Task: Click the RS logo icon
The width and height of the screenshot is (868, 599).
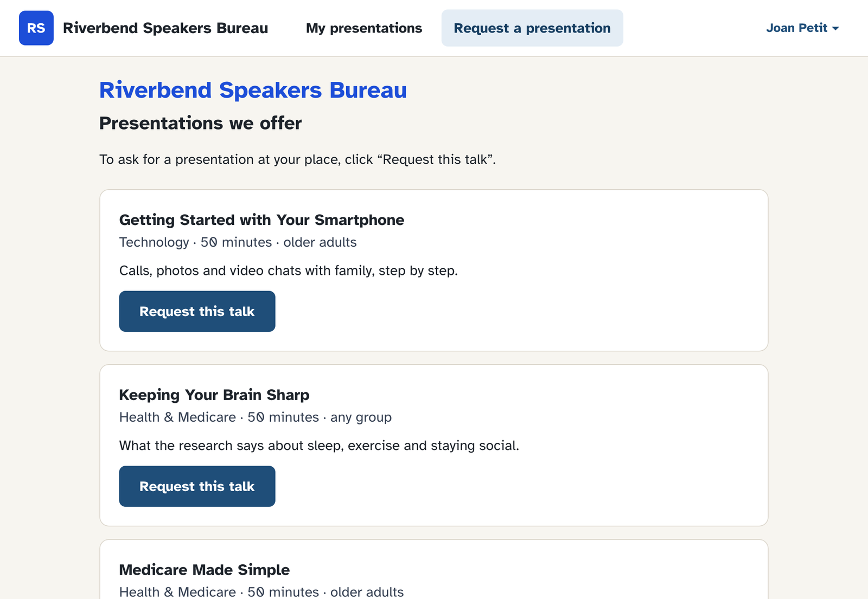Action: (x=36, y=28)
